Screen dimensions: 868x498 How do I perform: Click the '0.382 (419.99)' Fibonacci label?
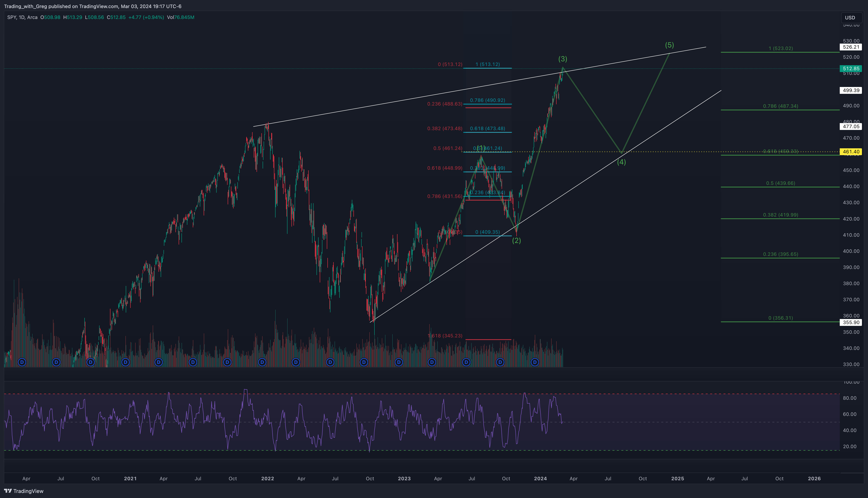[781, 215]
